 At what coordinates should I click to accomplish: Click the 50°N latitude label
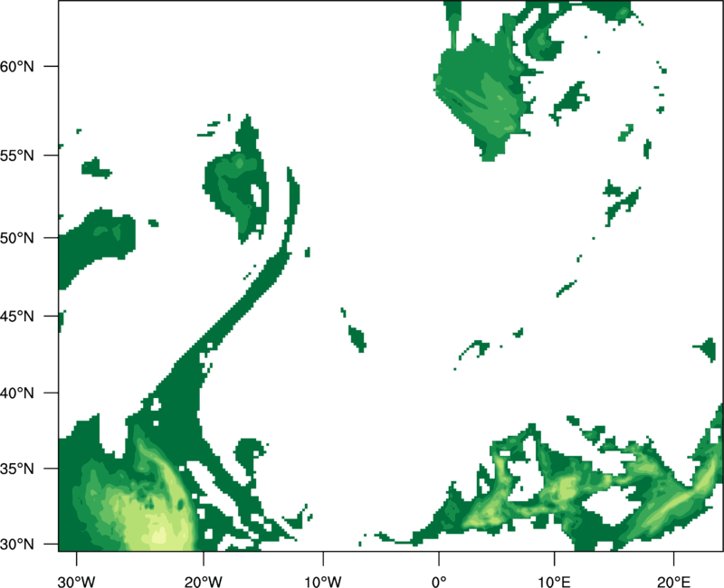pos(17,238)
